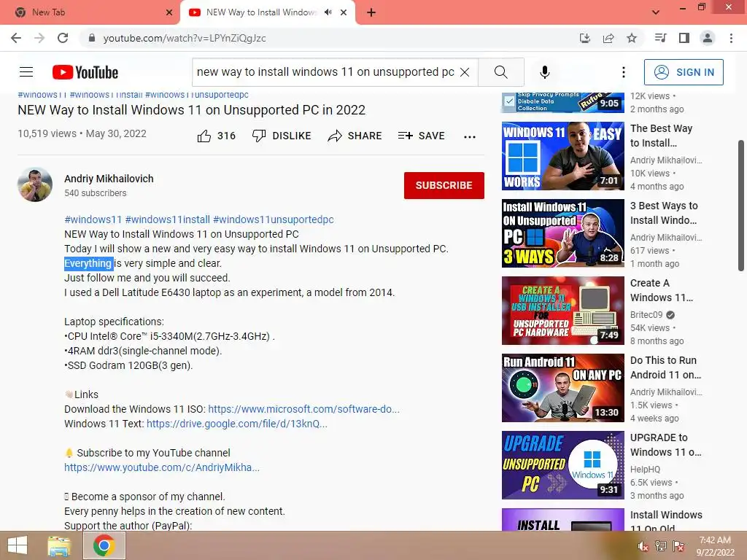Click the browser forward arrow
747x560 pixels.
[39, 38]
